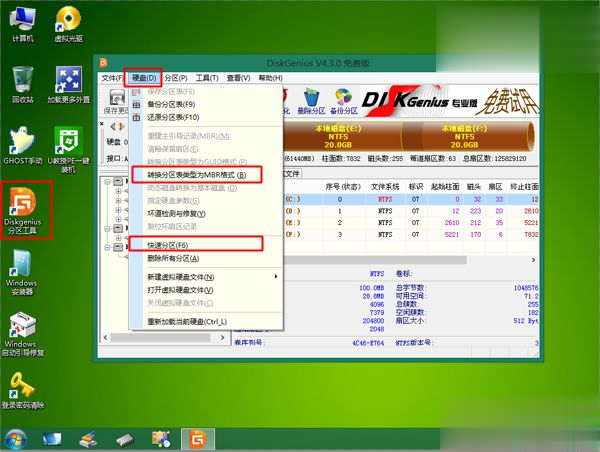Image resolution: width=600 pixels, height=452 pixels.
Task: Close the disk info panel with ×
Action: click(102, 124)
